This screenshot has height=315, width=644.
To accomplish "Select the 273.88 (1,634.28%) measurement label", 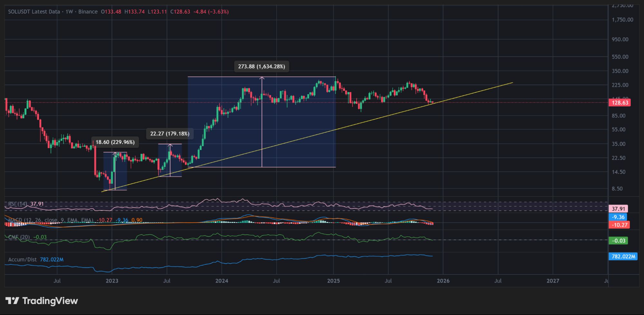I will [262, 66].
